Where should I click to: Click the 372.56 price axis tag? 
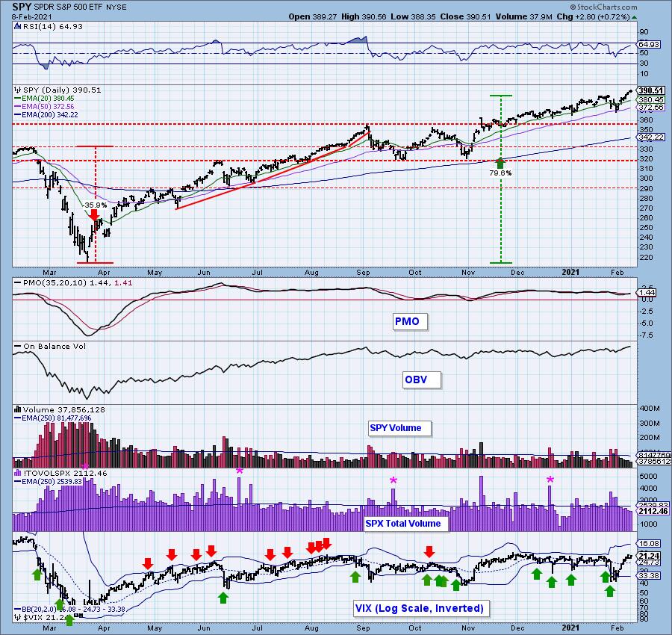click(650, 107)
